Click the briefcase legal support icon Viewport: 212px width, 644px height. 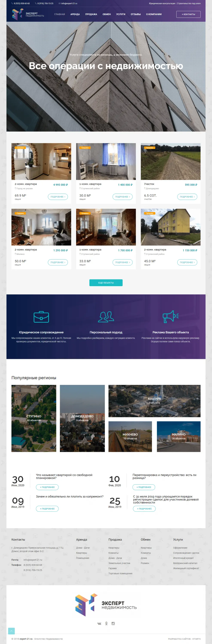pos(41,317)
